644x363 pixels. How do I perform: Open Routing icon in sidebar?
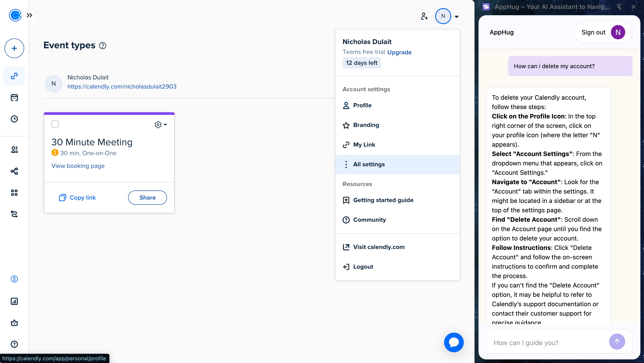14,214
